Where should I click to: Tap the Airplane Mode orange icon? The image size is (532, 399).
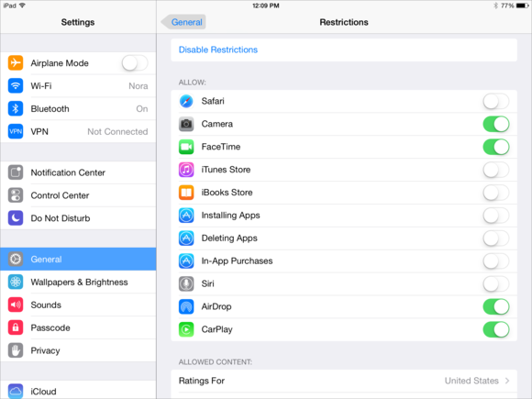coord(16,63)
